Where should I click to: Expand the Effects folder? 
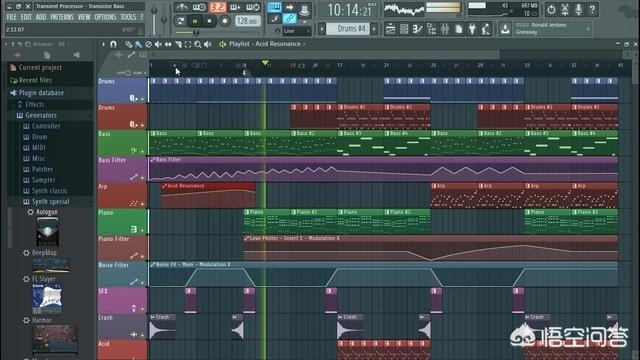click(35, 104)
